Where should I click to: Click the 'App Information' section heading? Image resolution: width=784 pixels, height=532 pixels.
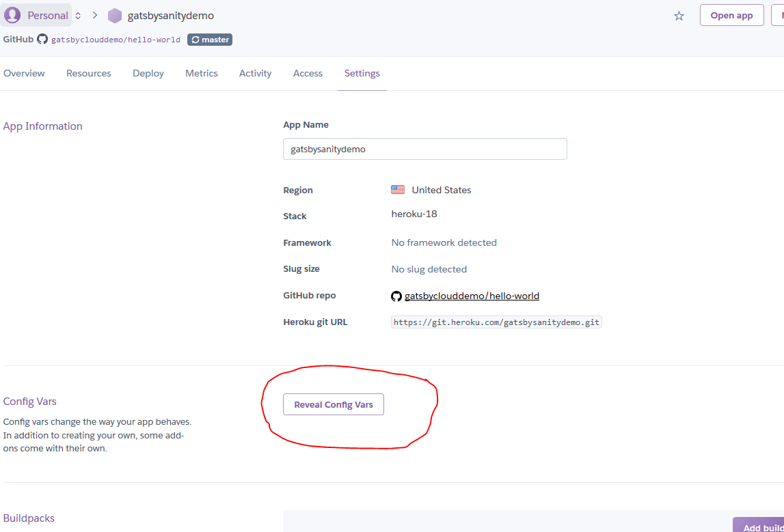42,126
